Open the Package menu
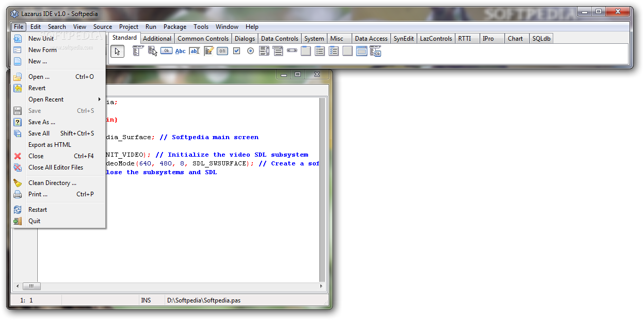Screen dimensions: 644x320 click(x=175, y=27)
